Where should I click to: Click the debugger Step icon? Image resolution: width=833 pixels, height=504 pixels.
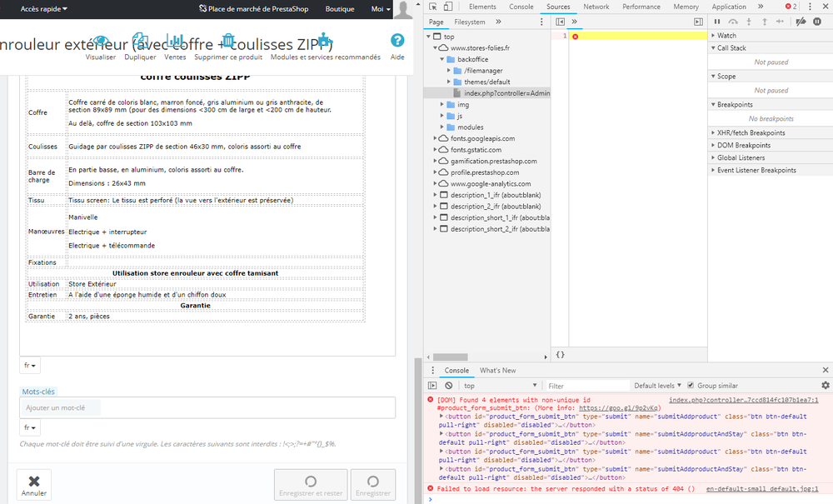click(x=780, y=22)
